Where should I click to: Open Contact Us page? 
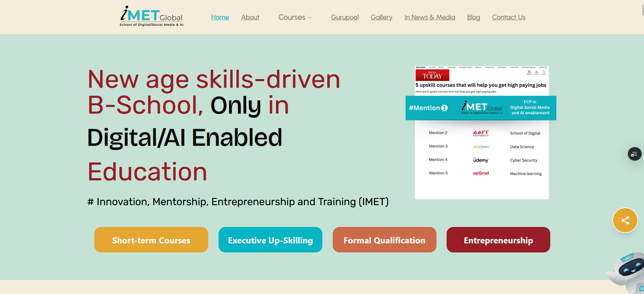(508, 17)
